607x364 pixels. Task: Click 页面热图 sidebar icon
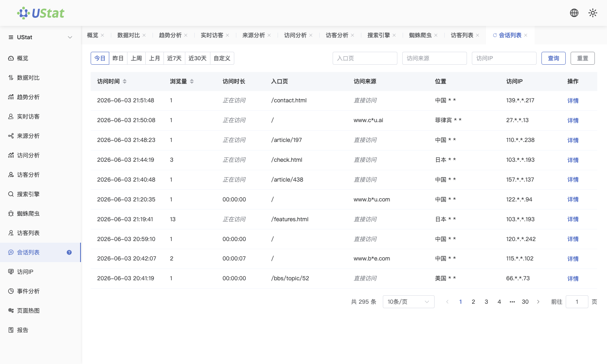[11, 311]
